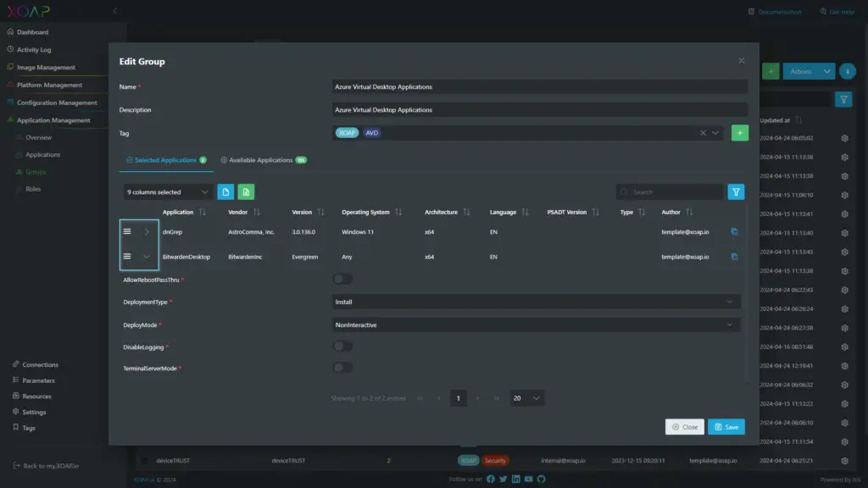Click the XOAP logo in sidebar
The width and height of the screenshot is (868, 488).
(x=28, y=10)
